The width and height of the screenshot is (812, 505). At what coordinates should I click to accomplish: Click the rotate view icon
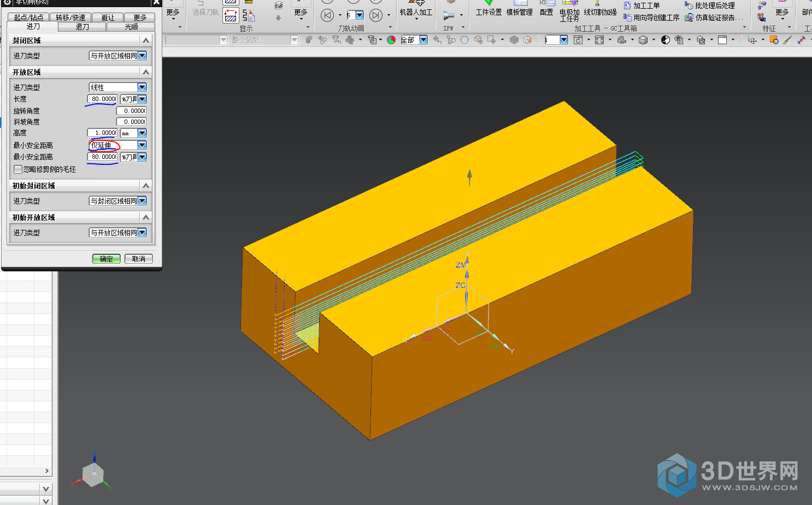click(x=578, y=40)
